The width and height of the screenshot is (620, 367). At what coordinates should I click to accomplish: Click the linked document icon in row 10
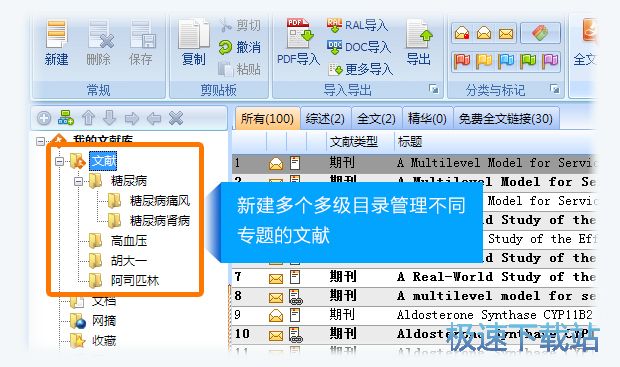pos(295,335)
